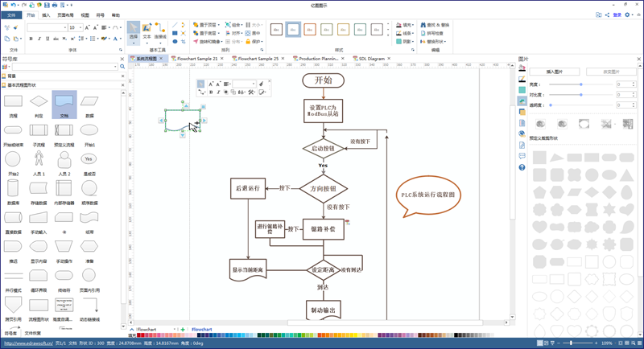Select the ellipse drawing tool in ribbon

[x=175, y=42]
